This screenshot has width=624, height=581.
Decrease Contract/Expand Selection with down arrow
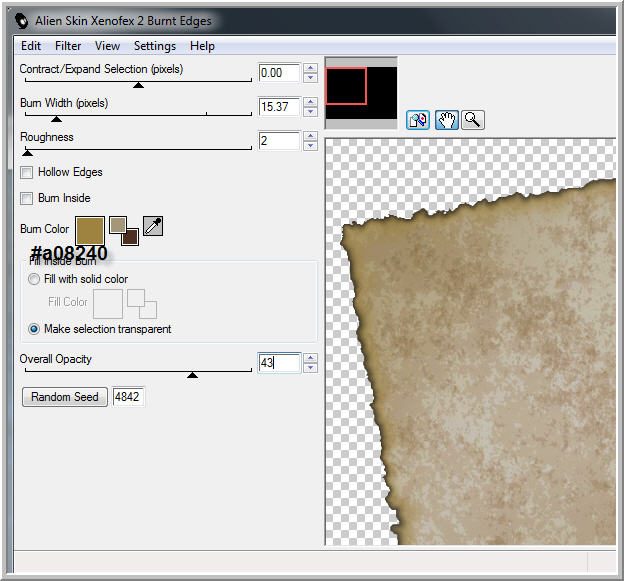(x=310, y=78)
